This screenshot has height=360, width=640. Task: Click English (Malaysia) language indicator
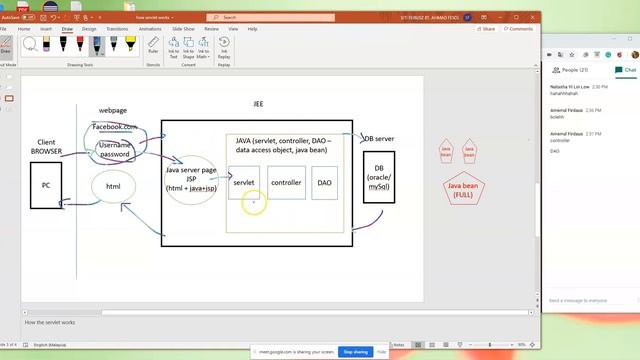pos(50,345)
